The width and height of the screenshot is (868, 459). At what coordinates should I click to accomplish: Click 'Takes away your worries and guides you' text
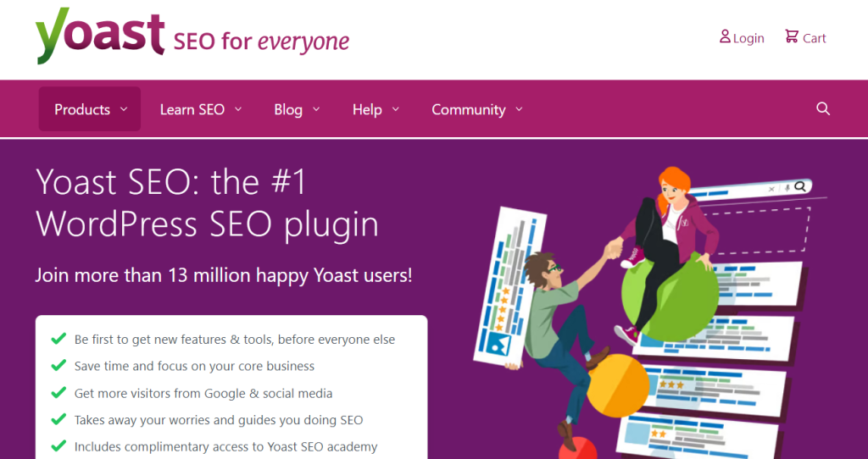187,420
